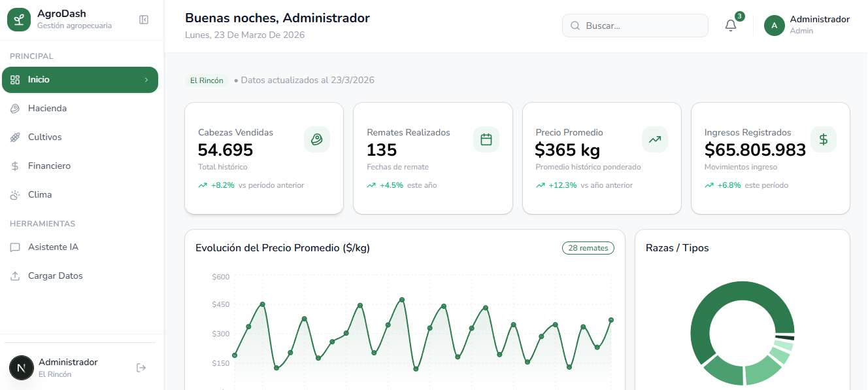Viewport: 868px width, 390px height.
Task: Open the notifications bell icon
Action: click(731, 26)
